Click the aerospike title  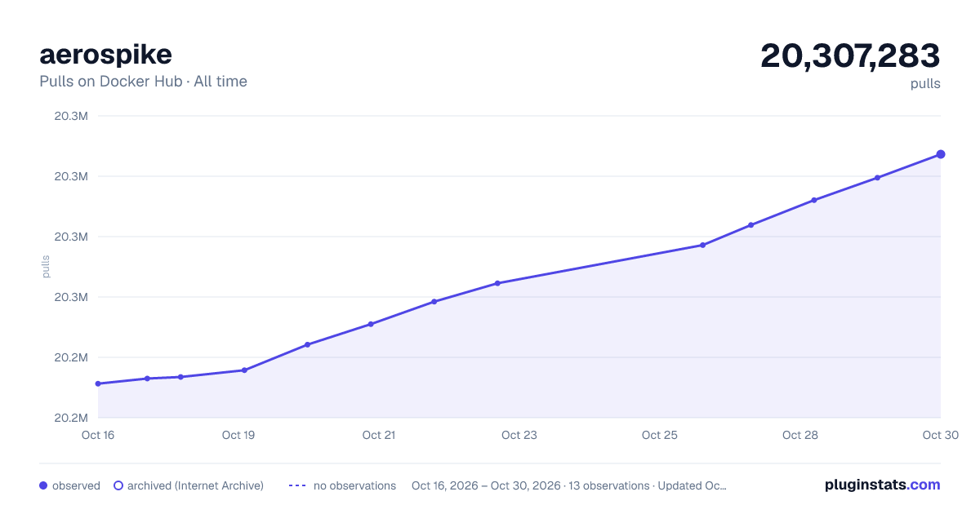pos(105,55)
